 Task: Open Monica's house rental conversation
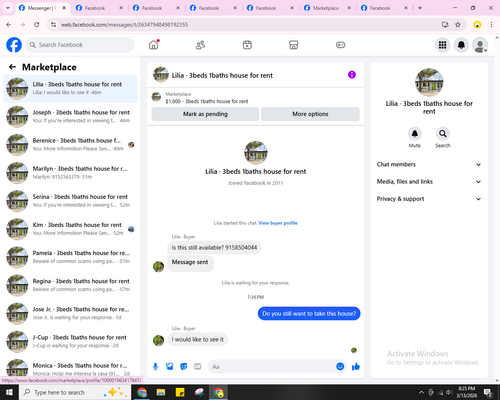click(70, 368)
